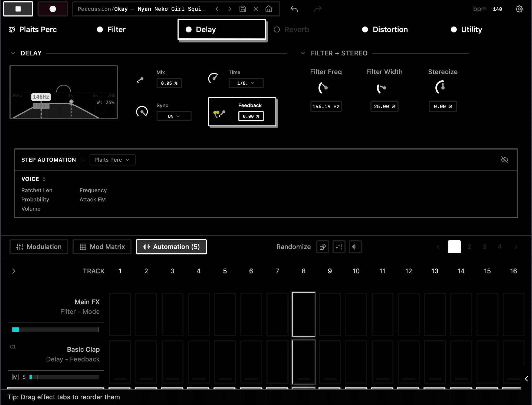Image resolution: width=532 pixels, height=405 pixels.
Task: Go to next preset arrow
Action: 229,9
